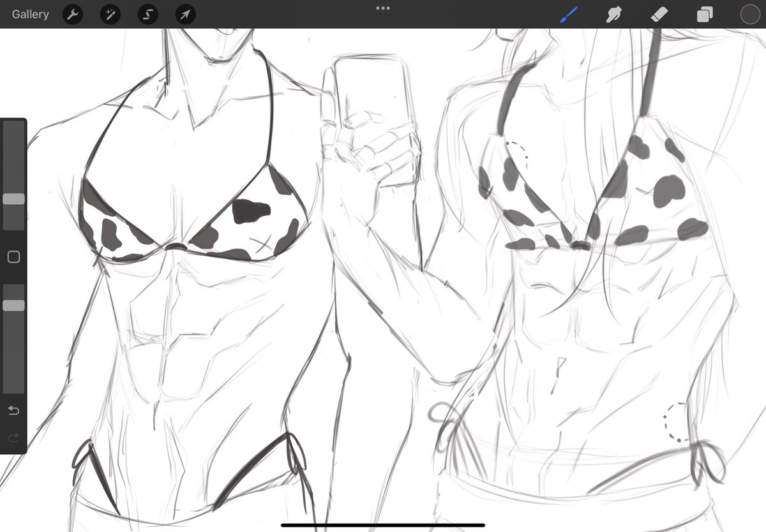Activate the Transform arrow tool
Screen dimensions: 766x532
(185, 14)
